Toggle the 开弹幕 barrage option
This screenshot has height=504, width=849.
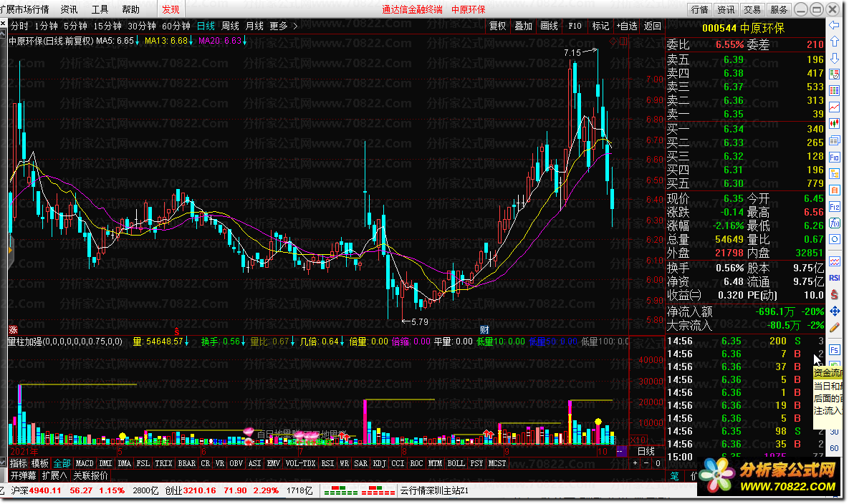click(23, 475)
